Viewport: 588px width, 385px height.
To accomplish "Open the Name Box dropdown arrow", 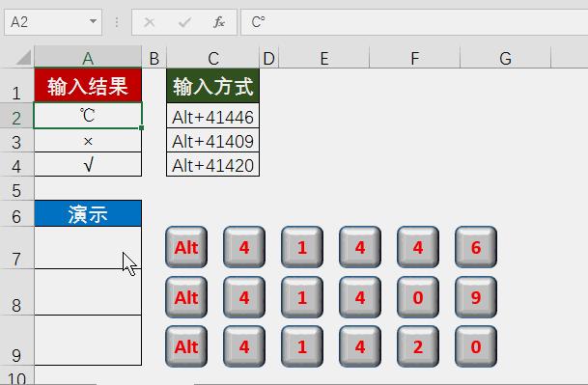I will coord(93,22).
